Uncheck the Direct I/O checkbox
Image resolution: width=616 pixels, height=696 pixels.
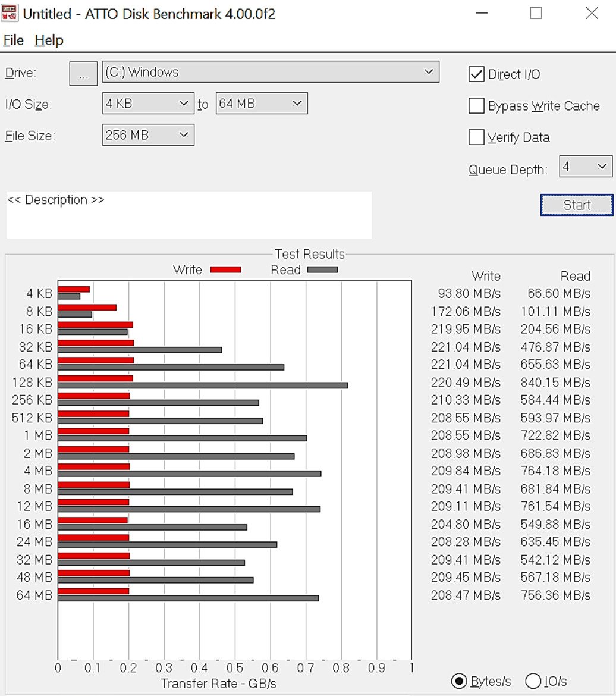point(476,74)
